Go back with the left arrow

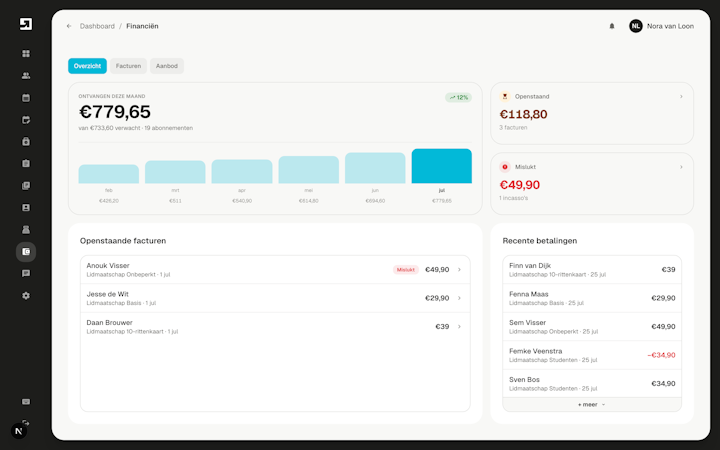69,26
